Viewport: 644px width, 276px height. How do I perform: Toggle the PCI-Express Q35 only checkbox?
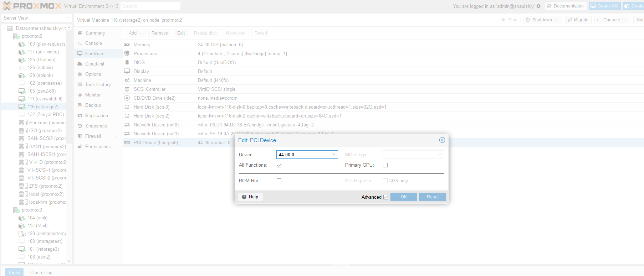pos(385,181)
